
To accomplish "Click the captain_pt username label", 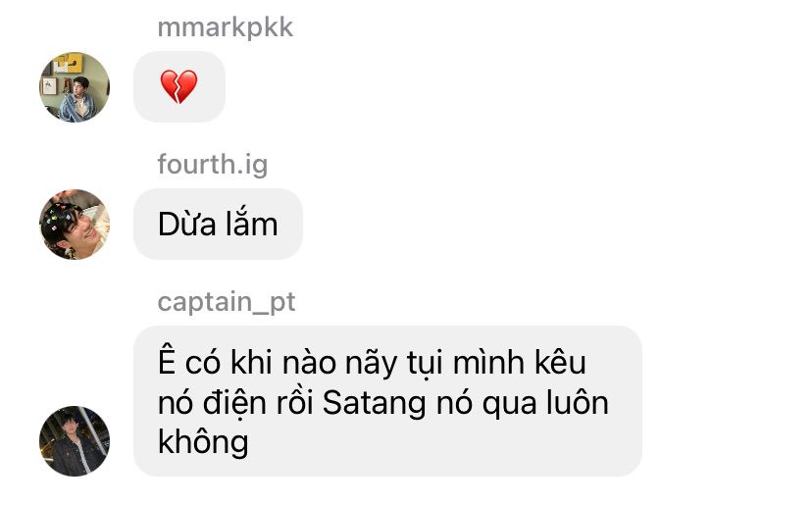I will click(227, 302).
